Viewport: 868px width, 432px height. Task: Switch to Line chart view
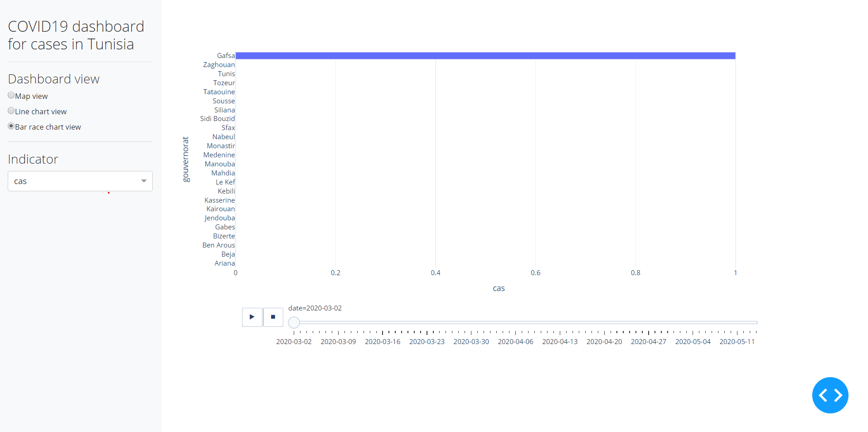[11, 111]
